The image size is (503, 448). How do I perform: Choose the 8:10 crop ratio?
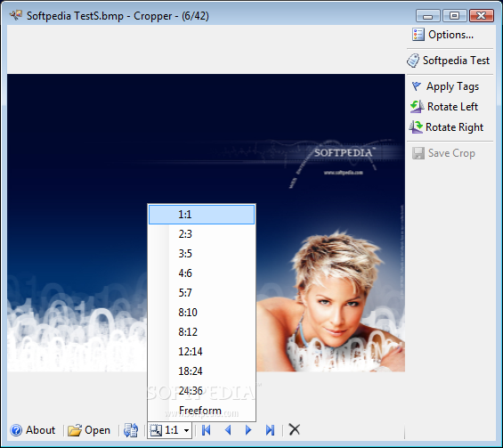(x=202, y=313)
